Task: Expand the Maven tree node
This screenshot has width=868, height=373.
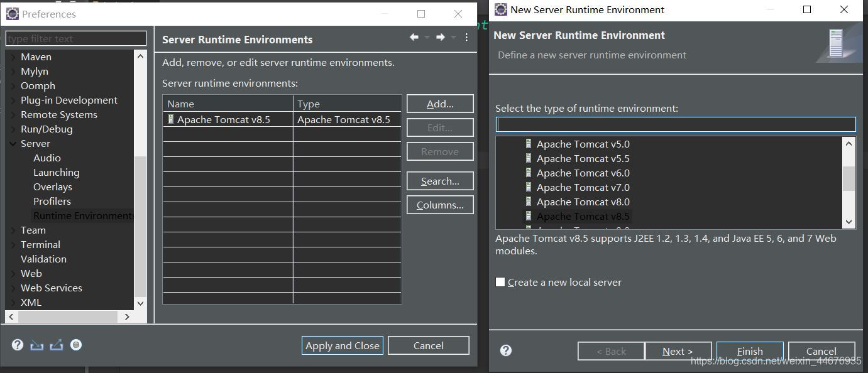Action: tap(14, 57)
